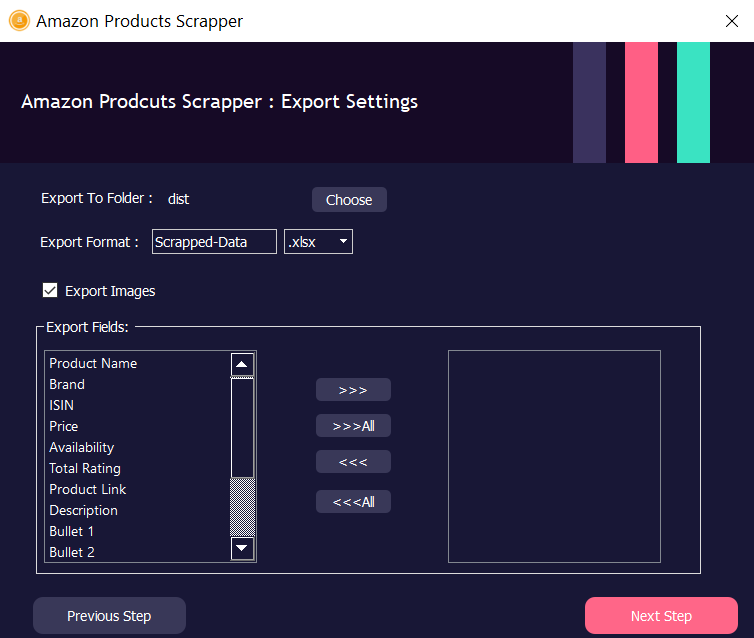This screenshot has width=754, height=638.
Task: Click the Amazon Products Scrapper app icon
Action: 19,21
